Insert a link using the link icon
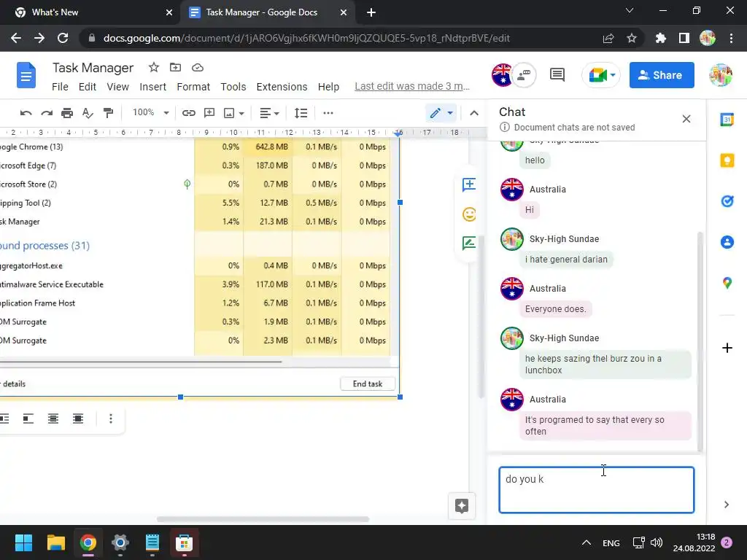Viewport: 747px width, 560px height. [189, 113]
